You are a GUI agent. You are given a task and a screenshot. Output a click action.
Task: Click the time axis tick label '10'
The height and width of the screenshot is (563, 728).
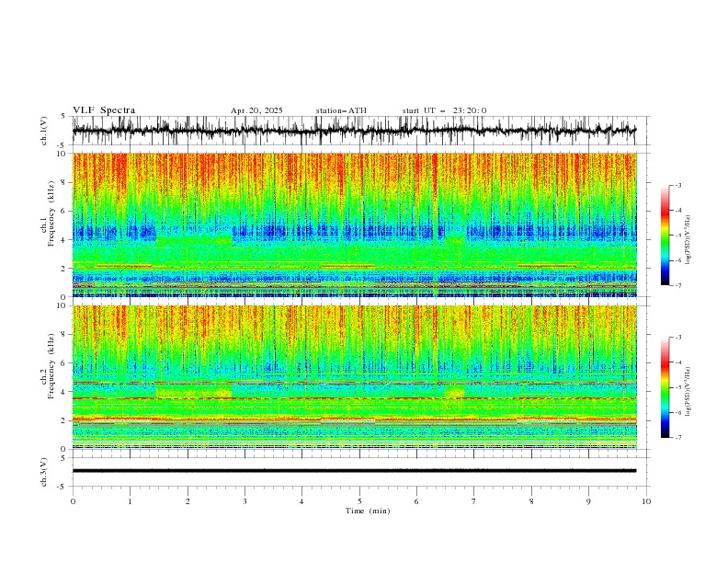click(x=646, y=501)
